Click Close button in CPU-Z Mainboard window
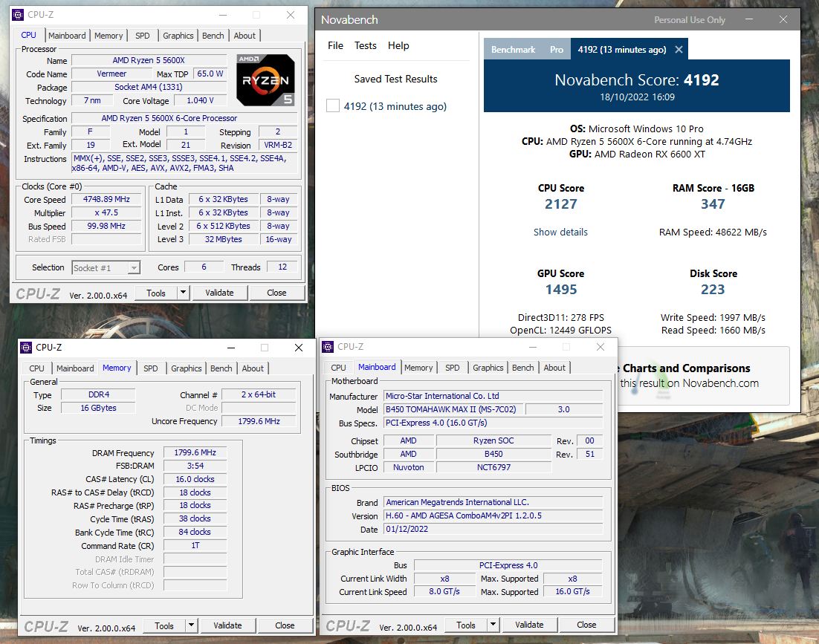 [x=586, y=625]
